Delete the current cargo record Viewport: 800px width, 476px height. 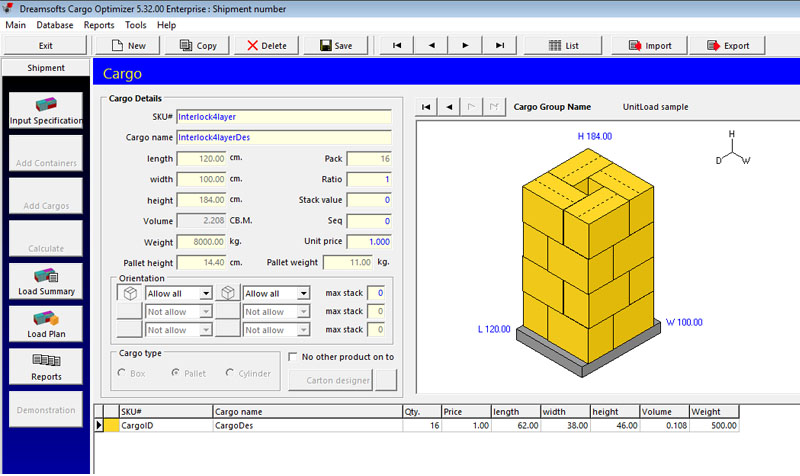pos(266,45)
